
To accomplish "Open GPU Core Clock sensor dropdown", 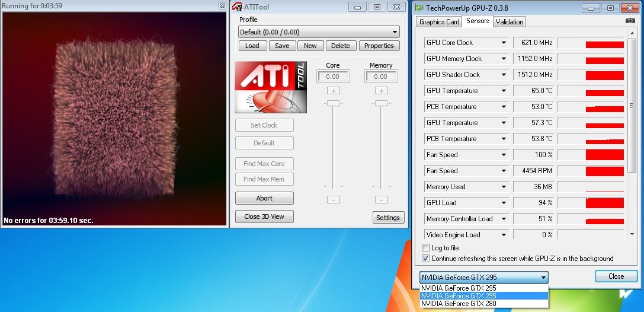I will pyautogui.click(x=504, y=43).
